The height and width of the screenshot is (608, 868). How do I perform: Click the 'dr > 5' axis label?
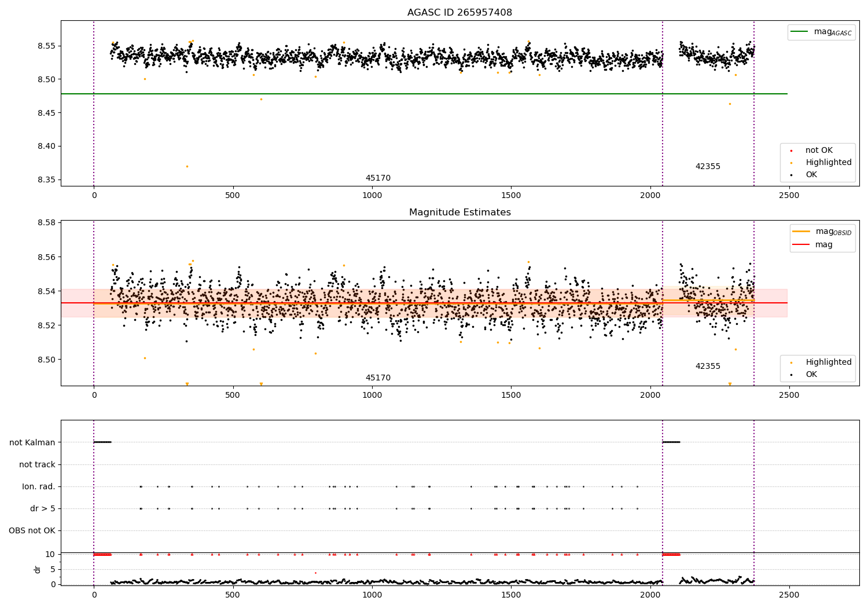[x=43, y=508]
